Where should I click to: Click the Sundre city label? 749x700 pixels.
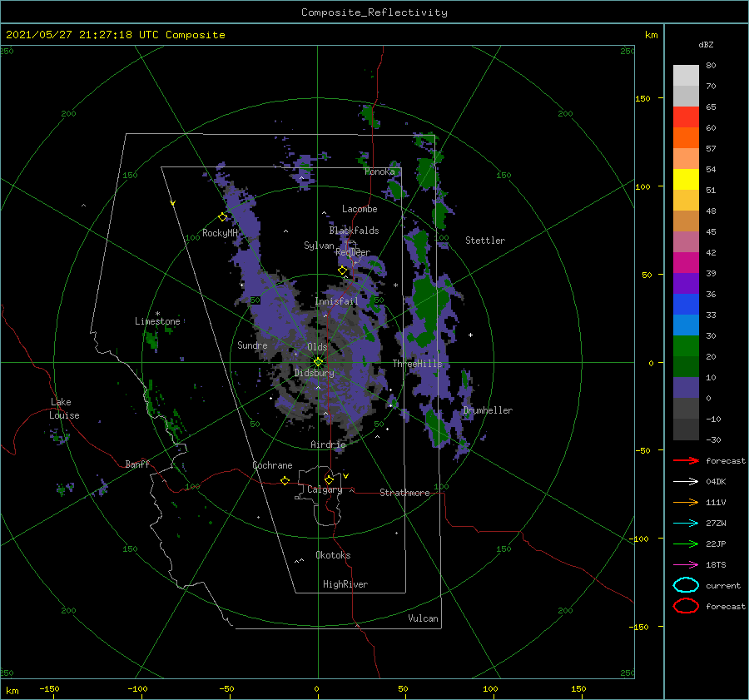[x=252, y=345]
